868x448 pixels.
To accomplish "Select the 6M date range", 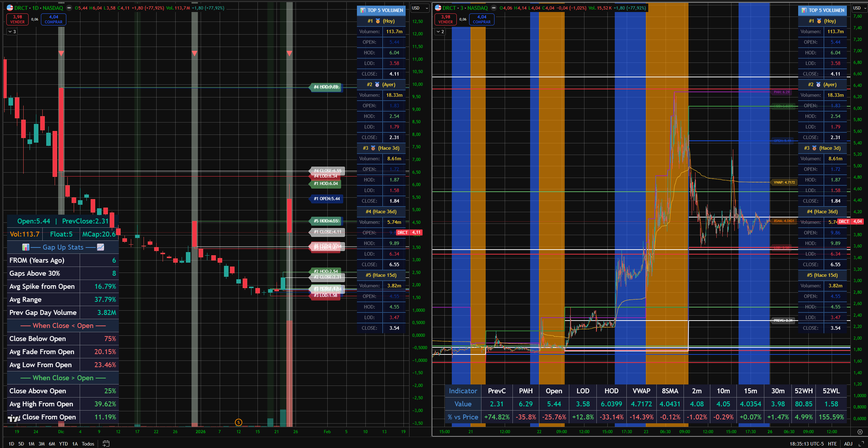I will coord(52,444).
